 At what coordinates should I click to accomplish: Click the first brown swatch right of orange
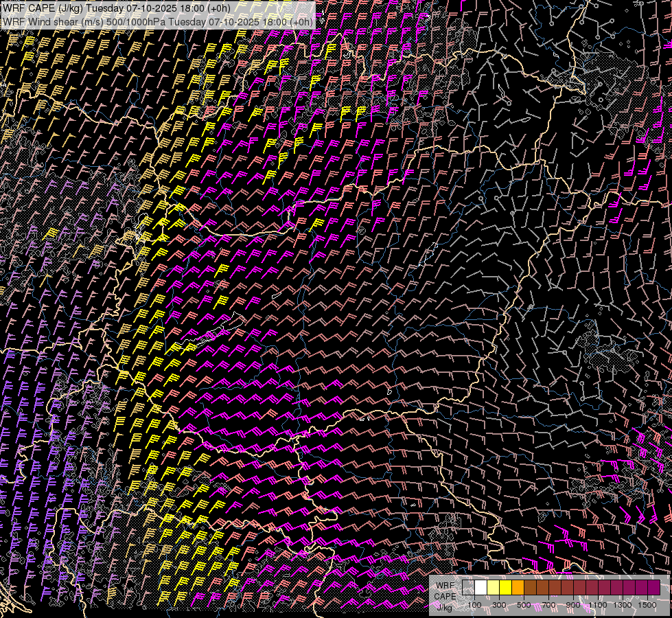(530, 588)
